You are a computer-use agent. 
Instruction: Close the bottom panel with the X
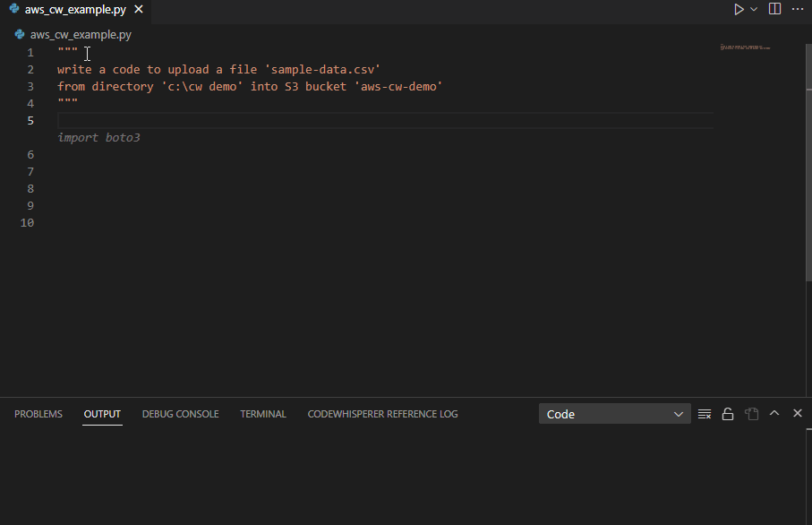pos(797,413)
